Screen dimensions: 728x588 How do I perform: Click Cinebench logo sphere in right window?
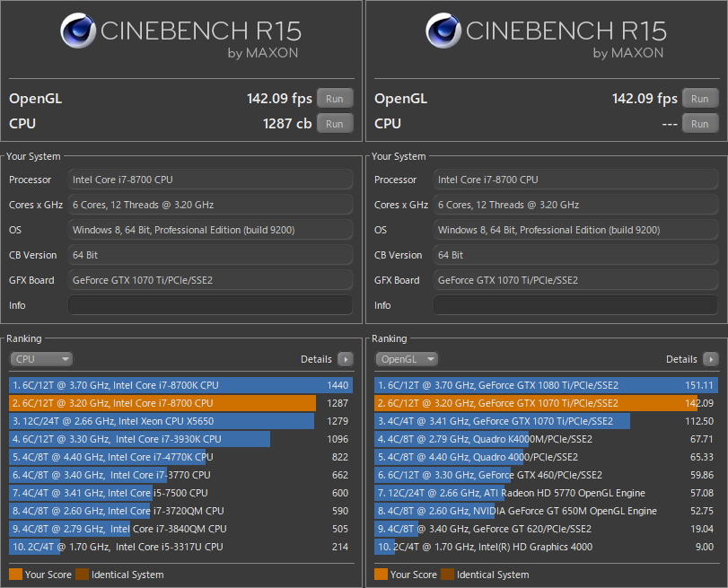[x=443, y=31]
